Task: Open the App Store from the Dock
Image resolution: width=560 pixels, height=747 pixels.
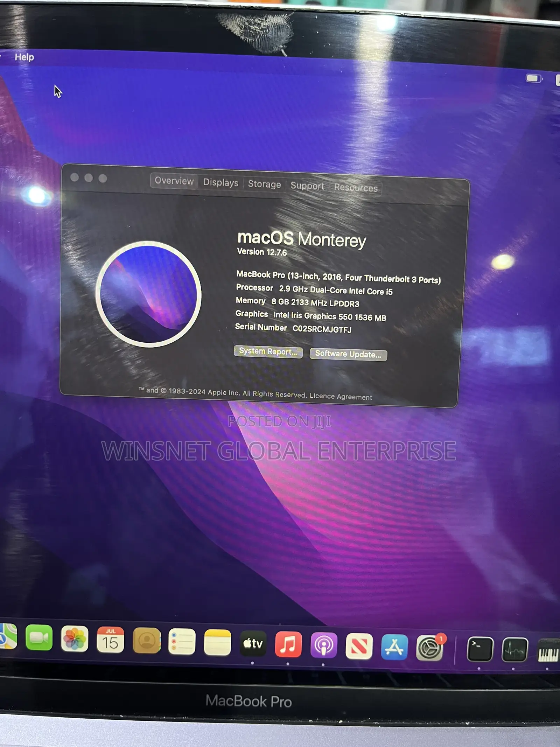Action: tap(394, 647)
